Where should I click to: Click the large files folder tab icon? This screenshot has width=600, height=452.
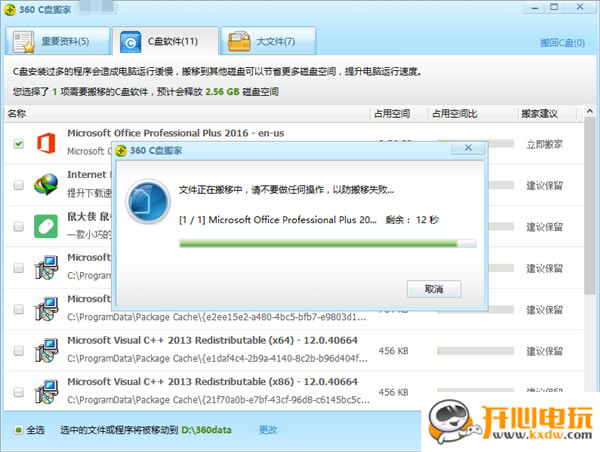[239, 41]
